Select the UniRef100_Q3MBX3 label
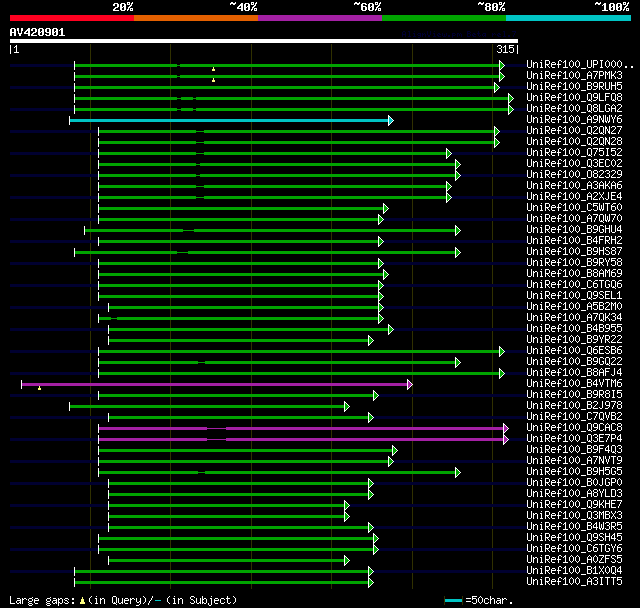 pyautogui.click(x=574, y=516)
